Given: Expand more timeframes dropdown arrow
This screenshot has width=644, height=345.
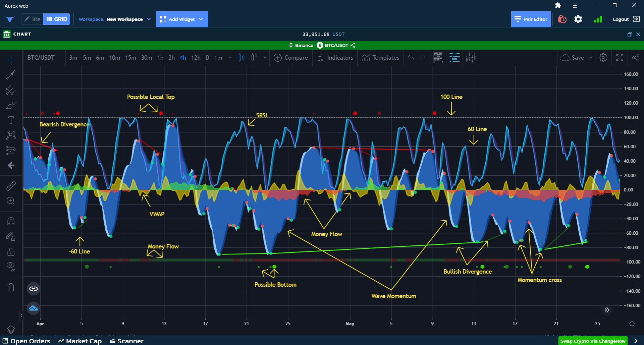Looking at the screenshot, I should 230,58.
